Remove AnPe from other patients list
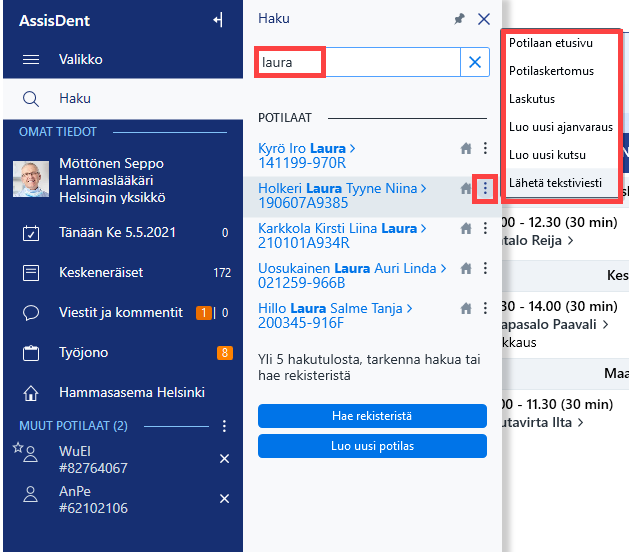Screen dimensions: 629x552 tap(224, 499)
